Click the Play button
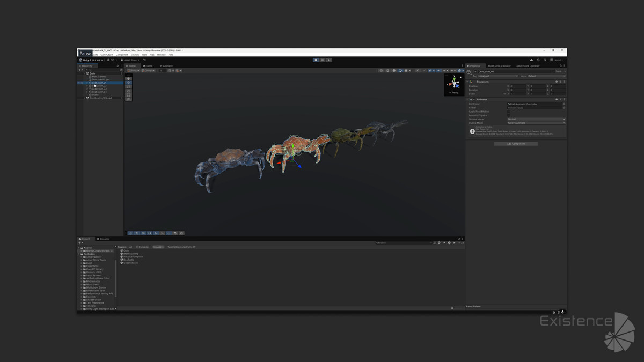 [x=316, y=60]
